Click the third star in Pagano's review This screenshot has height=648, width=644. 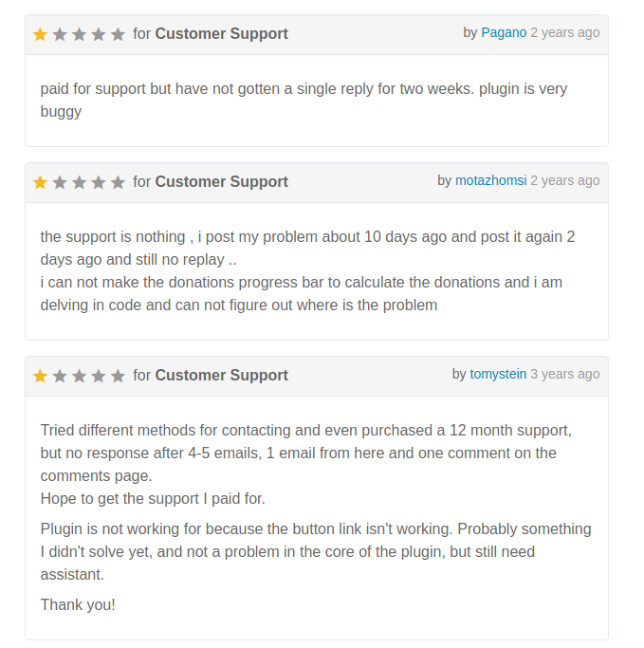[79, 34]
